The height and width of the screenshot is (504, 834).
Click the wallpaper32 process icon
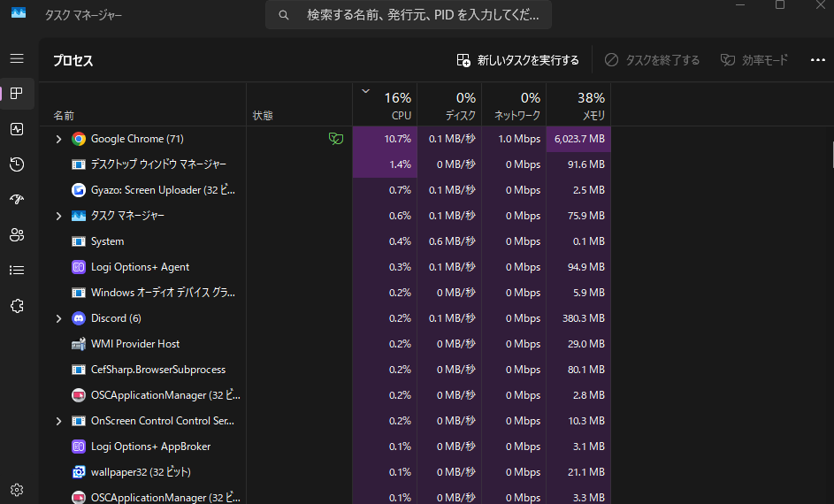pyautogui.click(x=79, y=472)
